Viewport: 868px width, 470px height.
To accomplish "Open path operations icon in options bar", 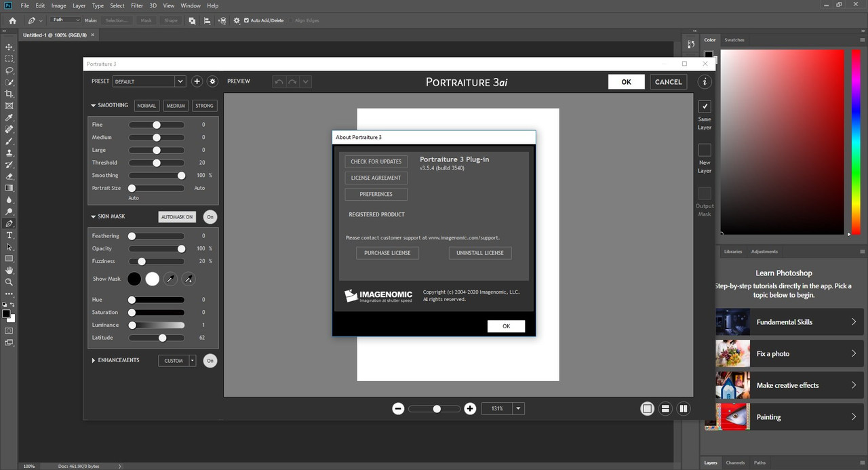I will click(192, 20).
